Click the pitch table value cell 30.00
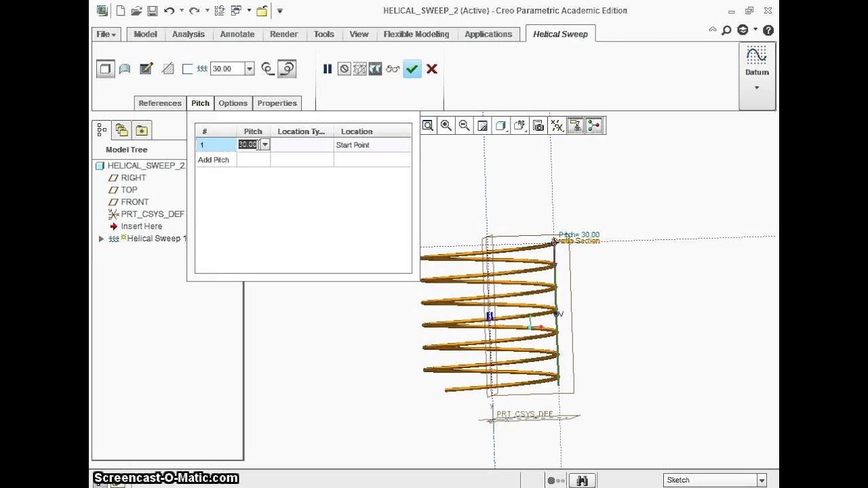Screen dimensions: 868x488 (x=248, y=144)
